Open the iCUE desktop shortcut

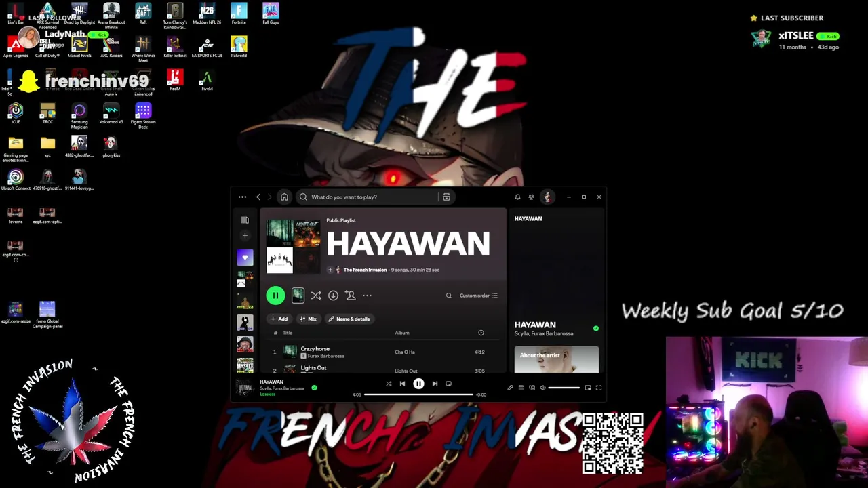click(x=16, y=113)
